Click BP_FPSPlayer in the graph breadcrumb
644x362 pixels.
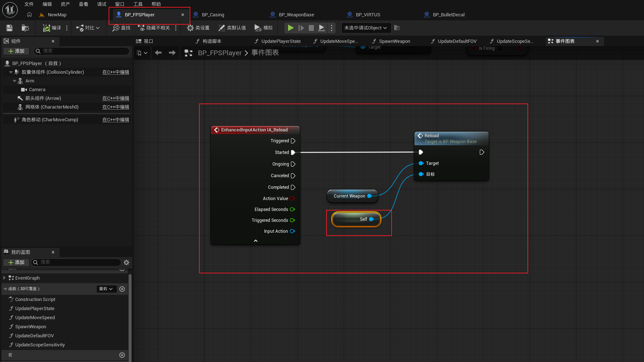(220, 53)
